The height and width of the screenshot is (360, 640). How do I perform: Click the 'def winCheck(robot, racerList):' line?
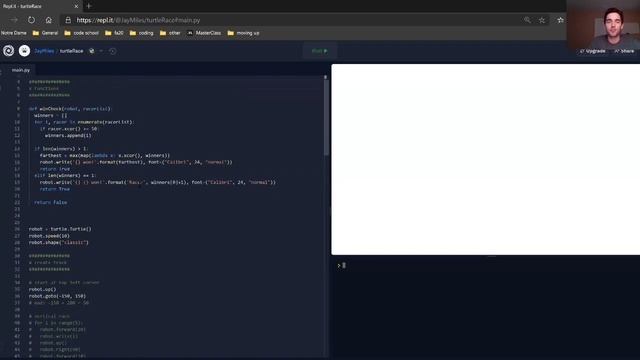(x=70, y=109)
